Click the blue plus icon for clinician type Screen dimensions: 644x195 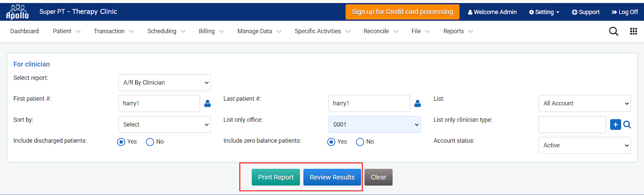pyautogui.click(x=615, y=124)
